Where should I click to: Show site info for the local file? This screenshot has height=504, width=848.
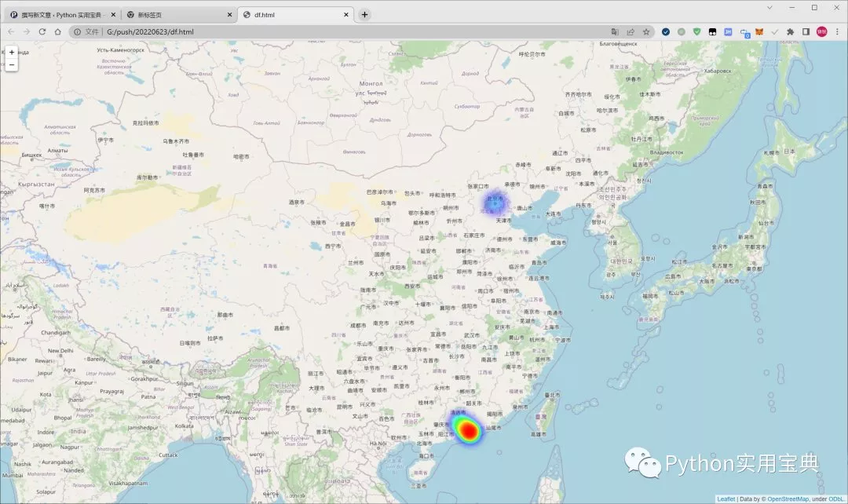[77, 32]
